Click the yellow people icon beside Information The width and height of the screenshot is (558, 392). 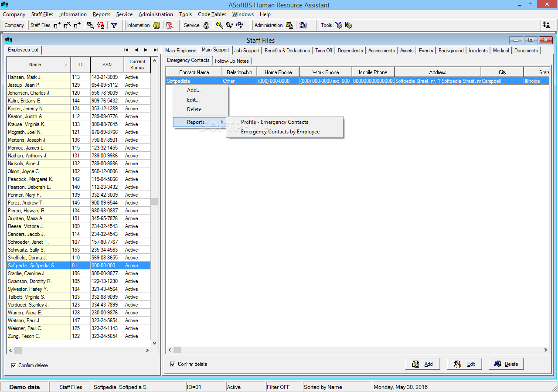click(157, 25)
